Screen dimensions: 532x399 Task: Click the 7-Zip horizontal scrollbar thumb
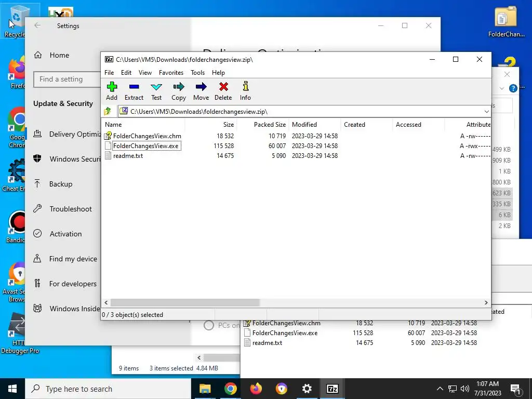[185, 303]
